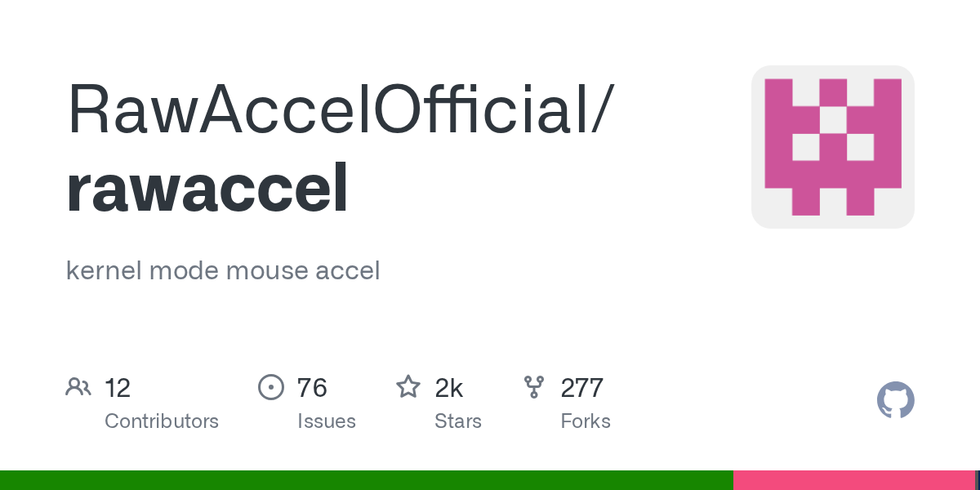Open the rawaccel repository name
Image resolution: width=980 pixels, height=490 pixels.
(207, 189)
